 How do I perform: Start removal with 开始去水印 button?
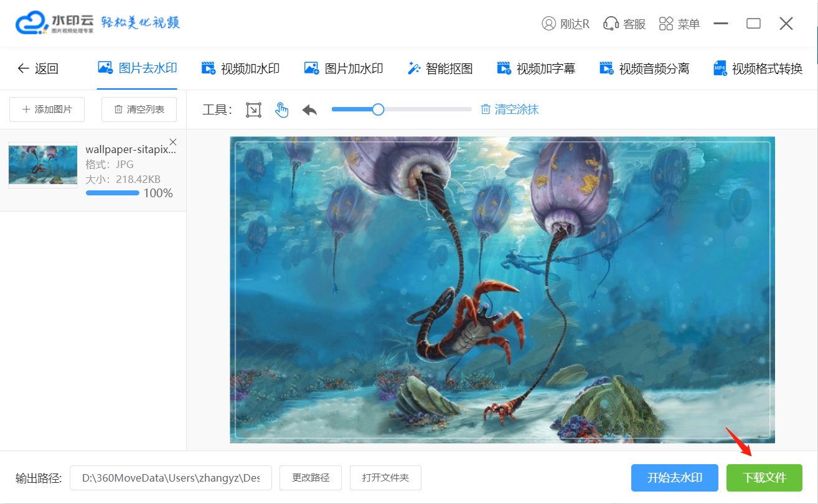click(x=675, y=478)
